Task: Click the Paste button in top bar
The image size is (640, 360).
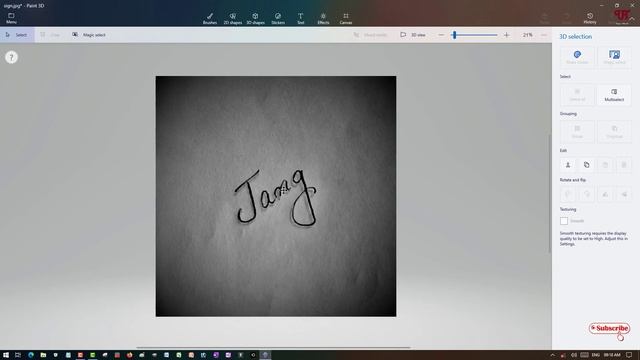Action: (544, 18)
